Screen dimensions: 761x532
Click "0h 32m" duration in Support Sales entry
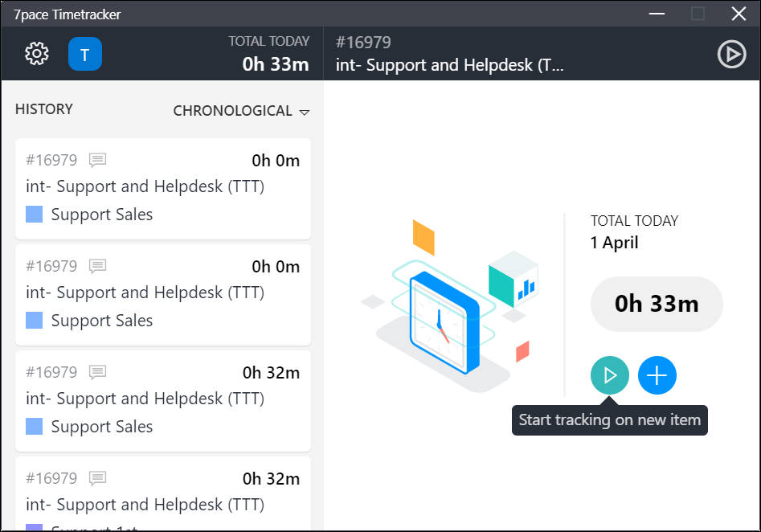click(x=272, y=373)
